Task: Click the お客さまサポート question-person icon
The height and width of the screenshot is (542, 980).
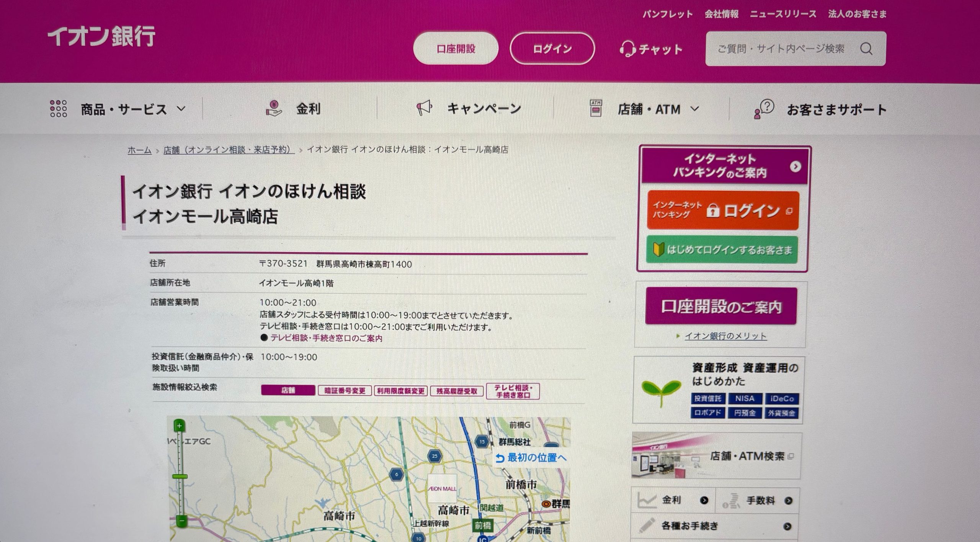Action: [x=764, y=109]
